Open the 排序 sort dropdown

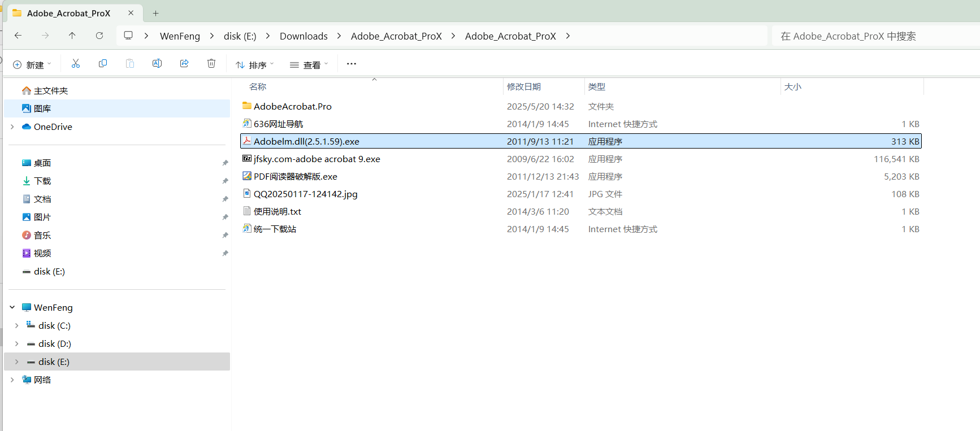click(x=255, y=65)
